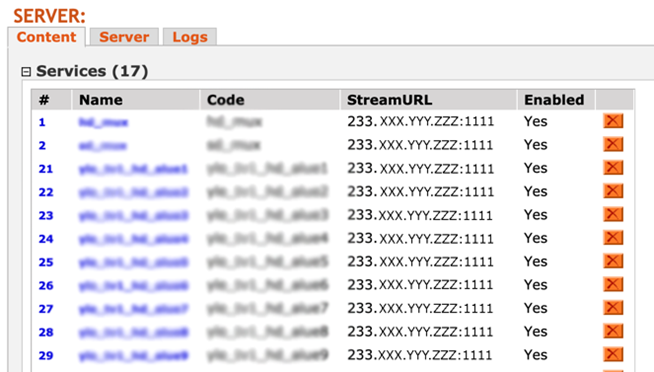The image size is (654, 372).
Task: Click the # column header
Action: pyautogui.click(x=51, y=100)
